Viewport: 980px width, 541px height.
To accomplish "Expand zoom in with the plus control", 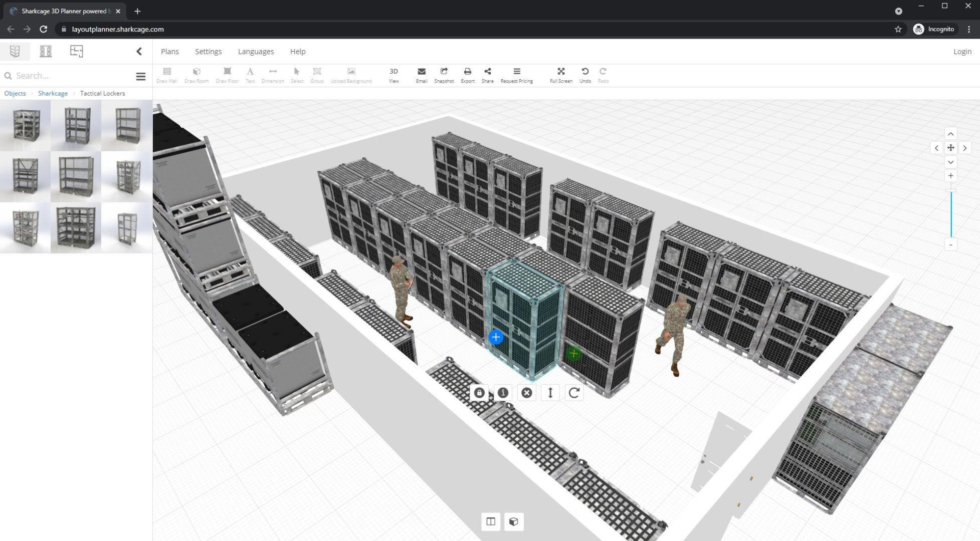I will (950, 175).
